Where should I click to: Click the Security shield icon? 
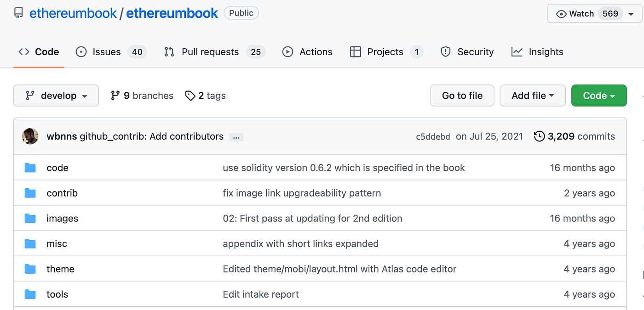pos(445,52)
